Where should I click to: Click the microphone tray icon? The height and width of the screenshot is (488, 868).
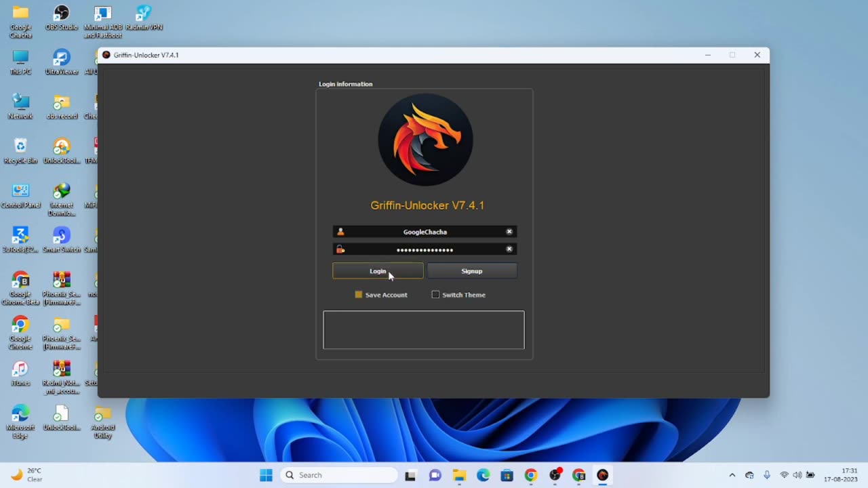pyautogui.click(x=767, y=475)
